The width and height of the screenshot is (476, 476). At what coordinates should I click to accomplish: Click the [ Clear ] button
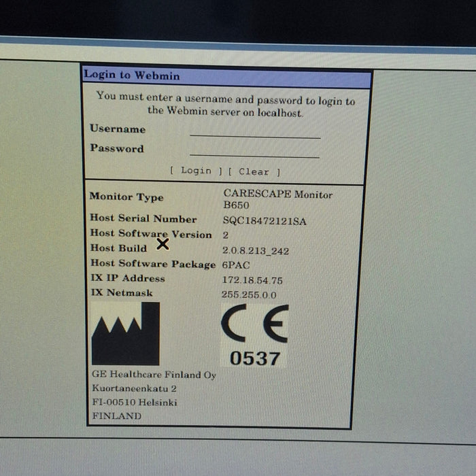coord(254,172)
